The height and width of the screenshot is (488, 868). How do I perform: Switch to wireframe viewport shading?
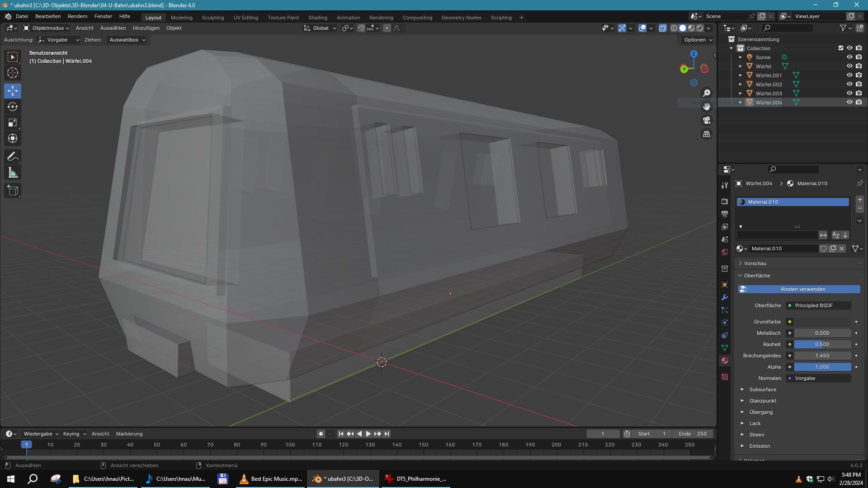click(x=674, y=28)
